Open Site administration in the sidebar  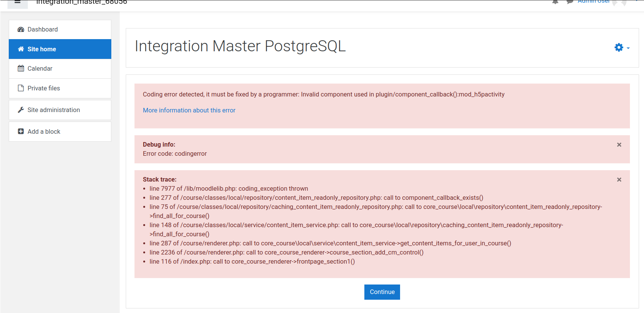[x=60, y=110]
